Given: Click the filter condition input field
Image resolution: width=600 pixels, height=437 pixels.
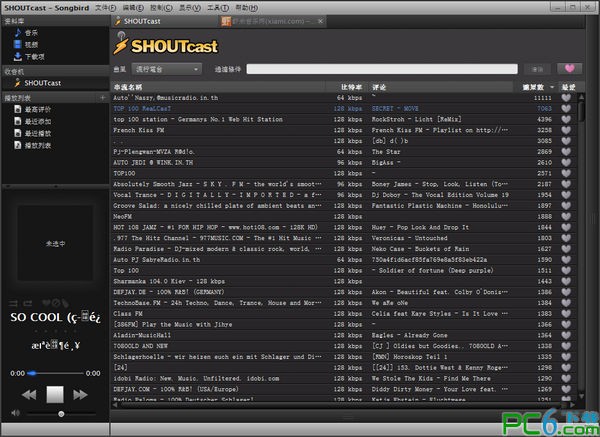Looking at the screenshot, I should tap(382, 69).
